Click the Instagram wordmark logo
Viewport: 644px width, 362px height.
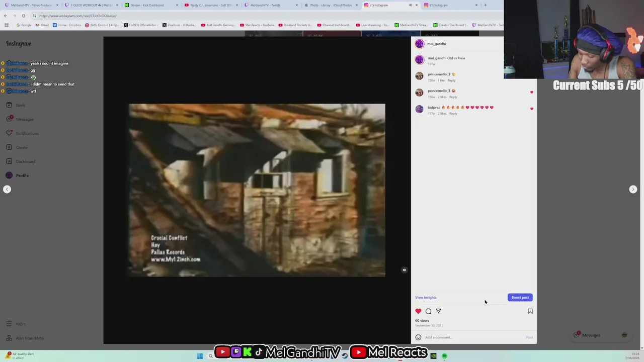pos(19,44)
